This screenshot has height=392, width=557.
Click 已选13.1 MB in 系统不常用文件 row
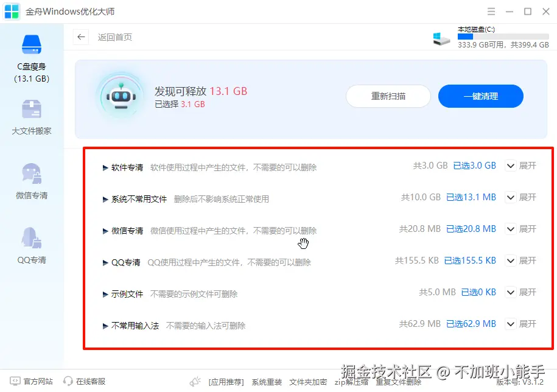tap(471, 197)
